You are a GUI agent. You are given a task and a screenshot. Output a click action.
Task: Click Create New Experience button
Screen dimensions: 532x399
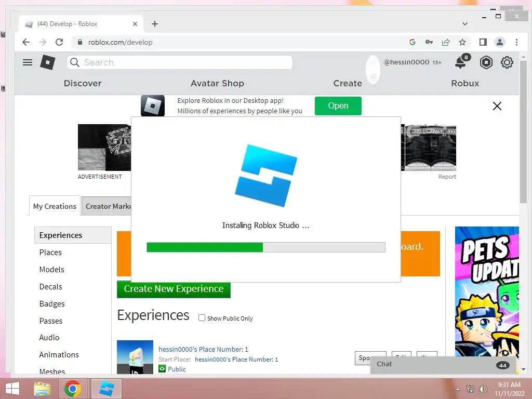[174, 289]
